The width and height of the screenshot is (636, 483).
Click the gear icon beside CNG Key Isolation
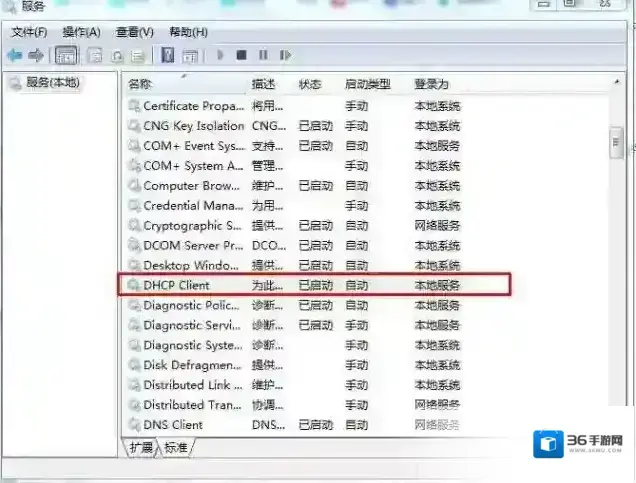point(134,126)
